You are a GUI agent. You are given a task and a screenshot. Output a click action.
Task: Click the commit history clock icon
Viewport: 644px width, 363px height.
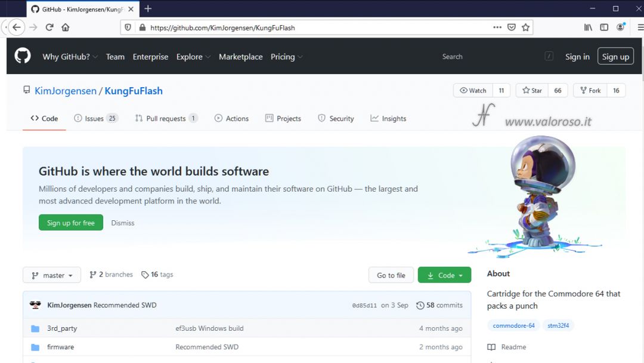(x=420, y=306)
